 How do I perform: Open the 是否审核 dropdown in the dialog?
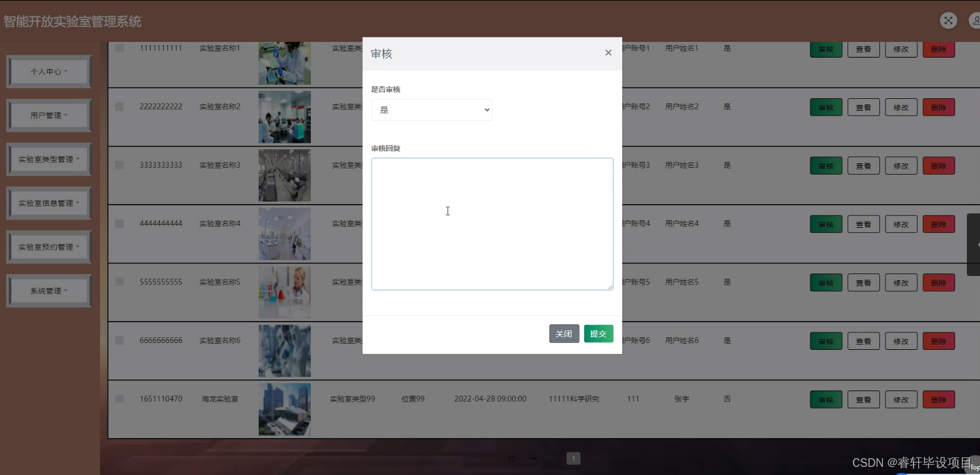(x=432, y=110)
